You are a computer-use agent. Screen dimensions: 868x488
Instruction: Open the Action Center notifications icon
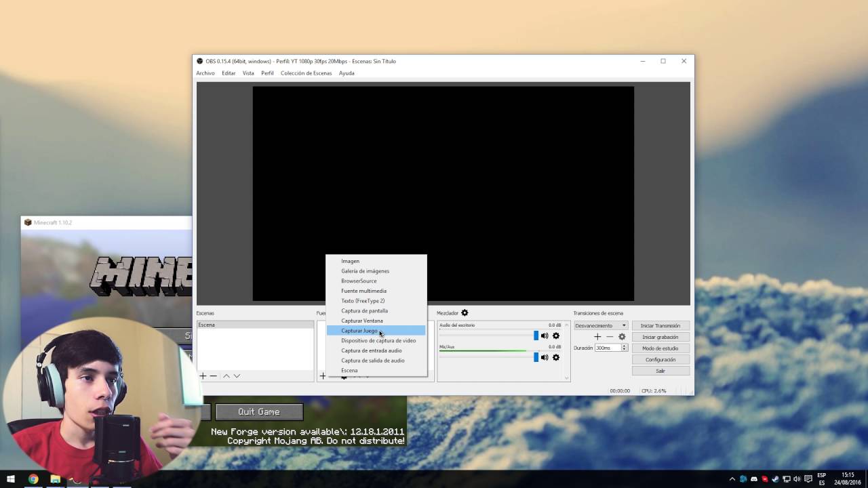pyautogui.click(x=808, y=479)
